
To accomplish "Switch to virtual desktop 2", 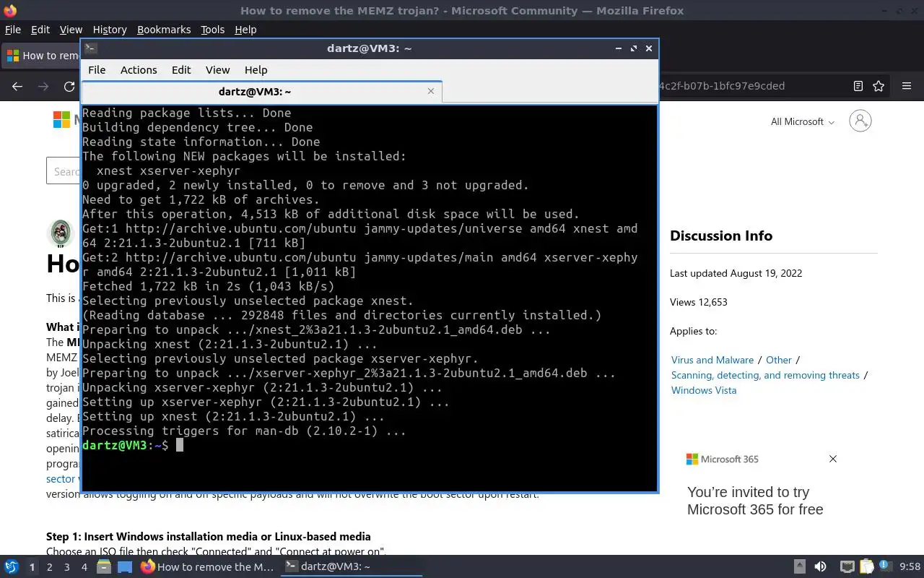I will (x=50, y=567).
